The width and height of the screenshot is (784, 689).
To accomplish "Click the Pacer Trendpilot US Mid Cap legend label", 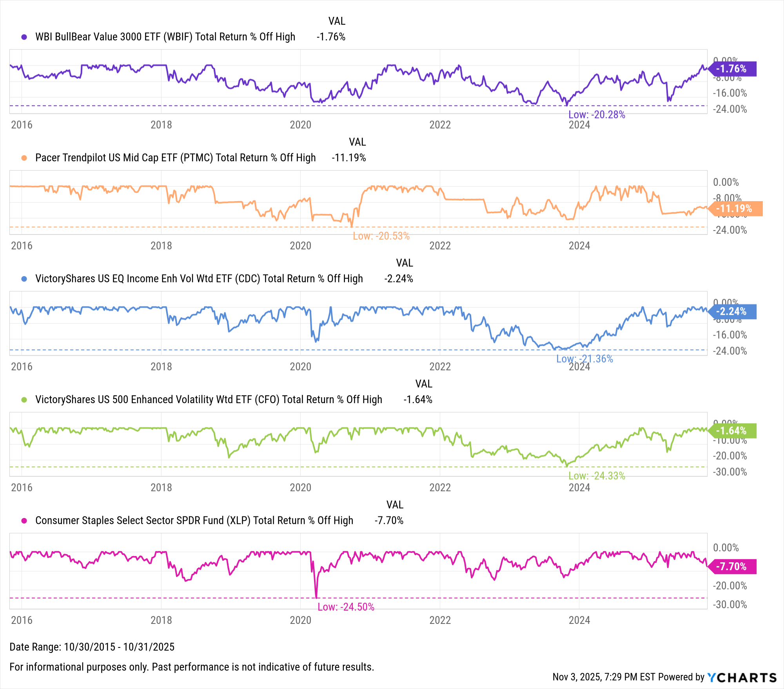I will (x=175, y=158).
